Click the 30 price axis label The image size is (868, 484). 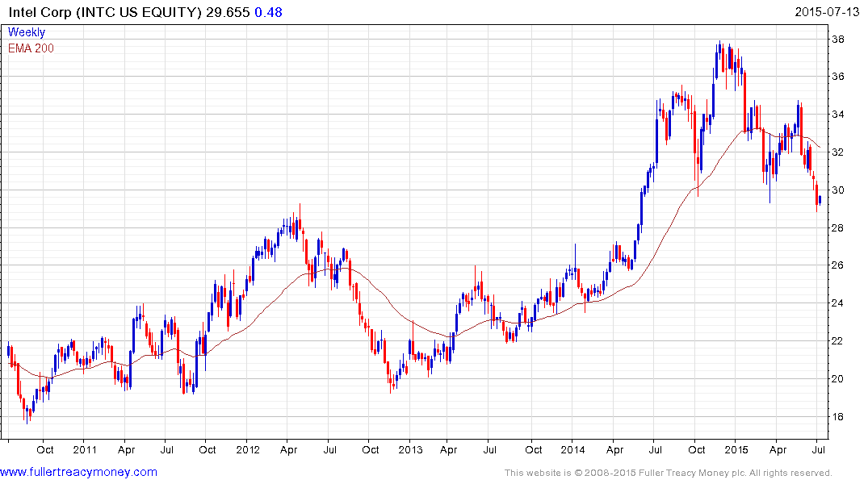click(837, 190)
